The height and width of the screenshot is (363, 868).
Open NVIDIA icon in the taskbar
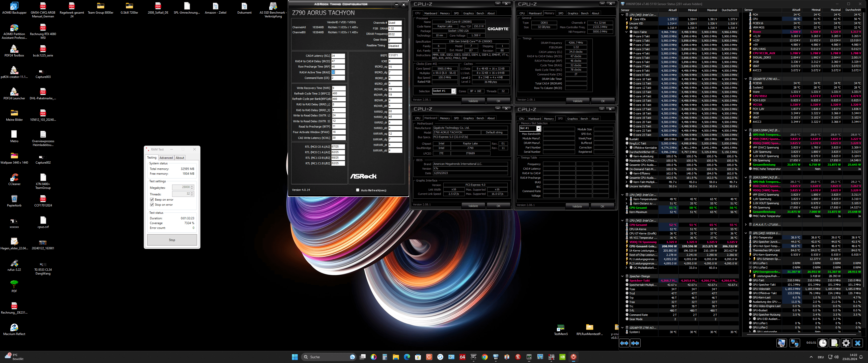click(x=562, y=357)
